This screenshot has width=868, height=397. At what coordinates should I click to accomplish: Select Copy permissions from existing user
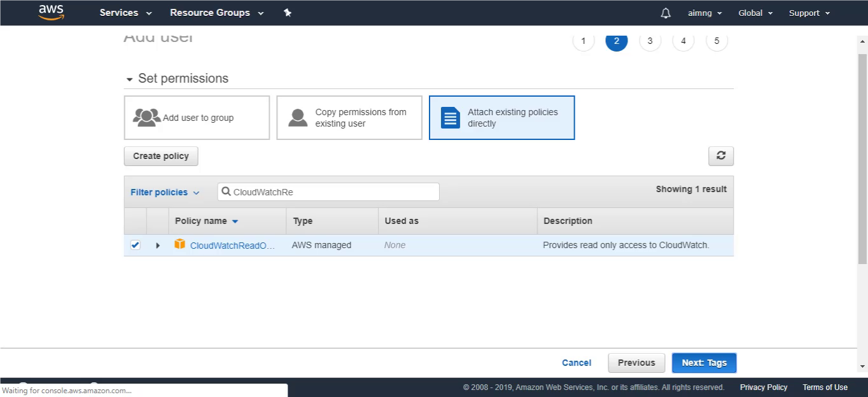349,118
